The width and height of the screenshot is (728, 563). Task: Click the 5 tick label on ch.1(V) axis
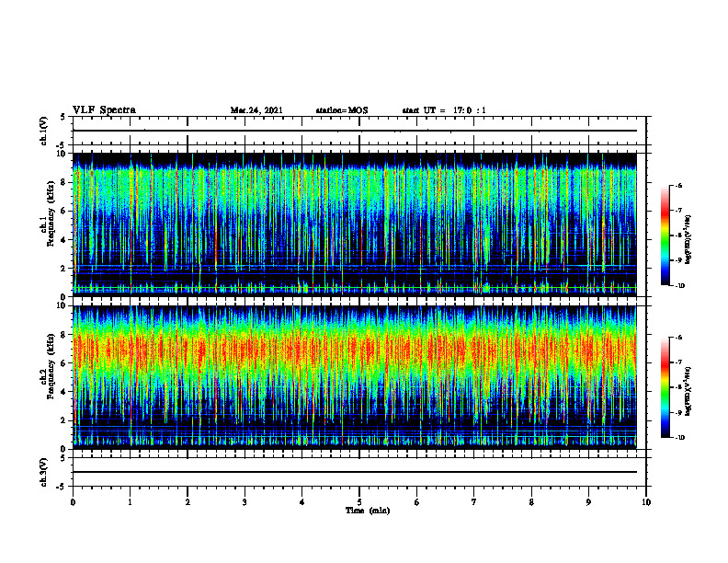[63, 118]
